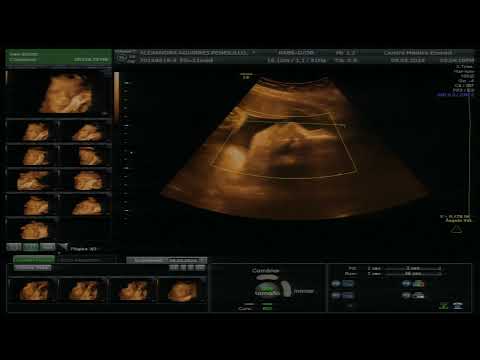Click the blue-white icon in control panel corner
Image resolution: width=480 pixels, height=360 pixels.
point(458,306)
